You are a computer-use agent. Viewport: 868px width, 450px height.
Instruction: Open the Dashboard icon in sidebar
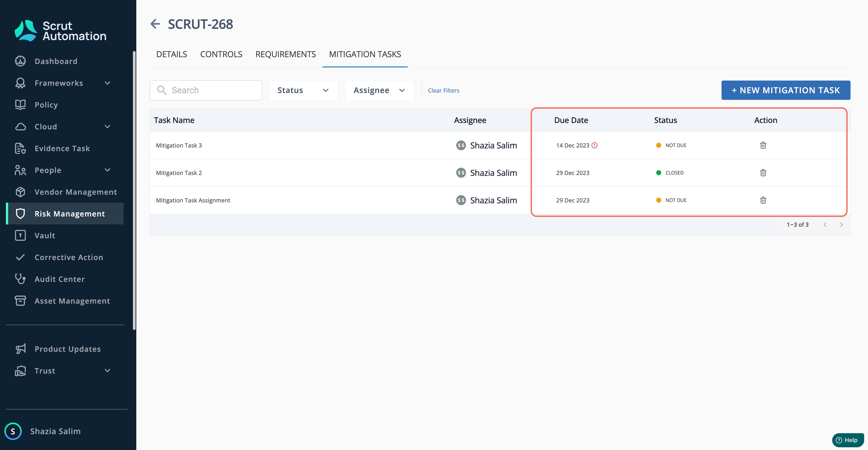[20, 61]
